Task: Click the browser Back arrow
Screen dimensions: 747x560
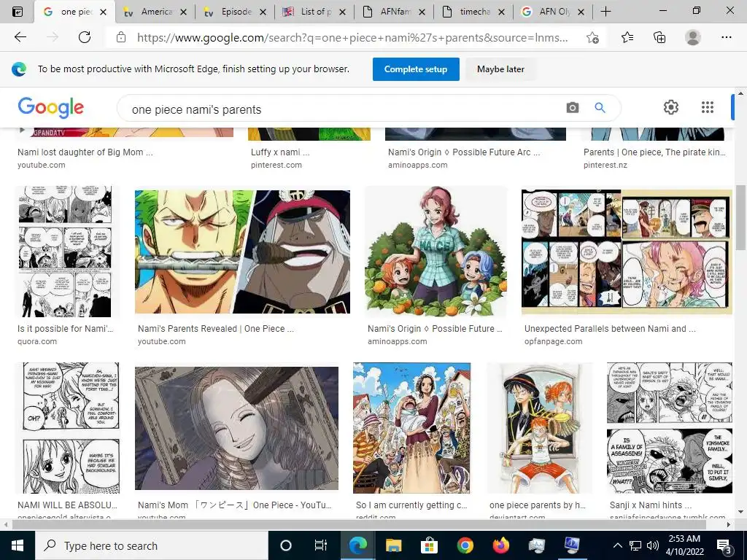Action: click(20, 37)
